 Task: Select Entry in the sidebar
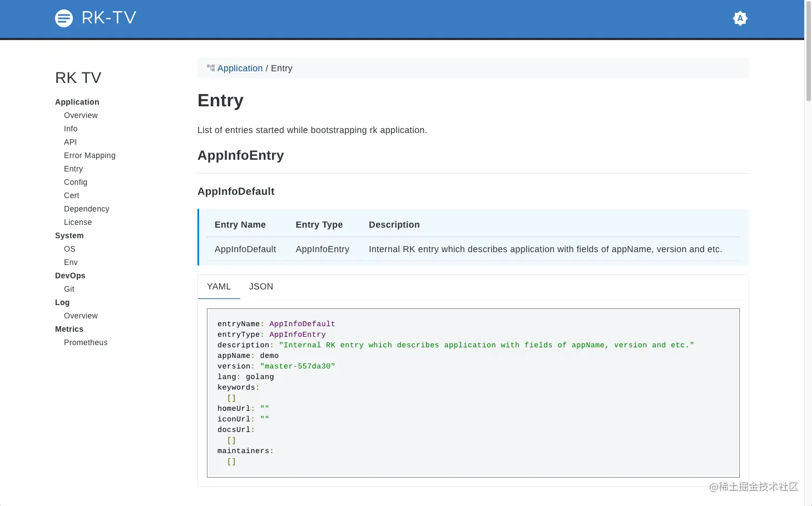[x=73, y=169]
